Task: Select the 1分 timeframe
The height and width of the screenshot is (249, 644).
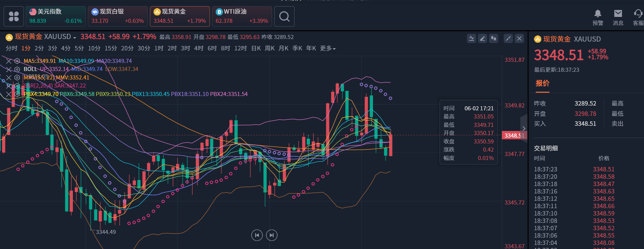Action: click(x=26, y=48)
